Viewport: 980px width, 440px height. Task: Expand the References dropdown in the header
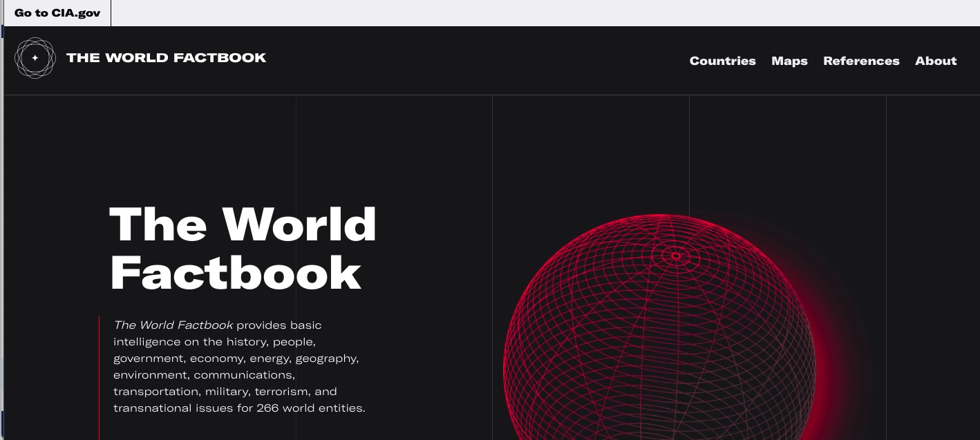pyautogui.click(x=861, y=61)
